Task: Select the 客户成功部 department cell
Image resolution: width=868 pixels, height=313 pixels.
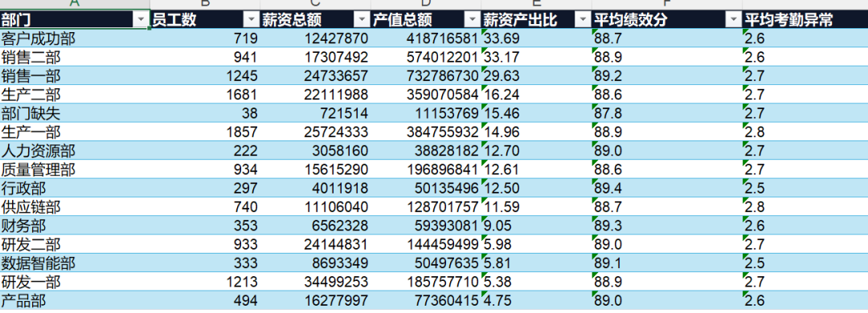Action: 75,39
